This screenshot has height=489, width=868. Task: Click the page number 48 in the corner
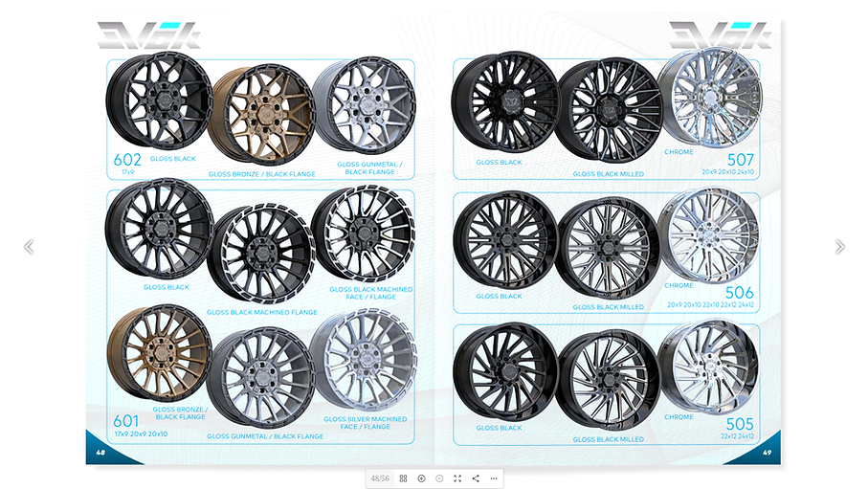[x=100, y=453]
